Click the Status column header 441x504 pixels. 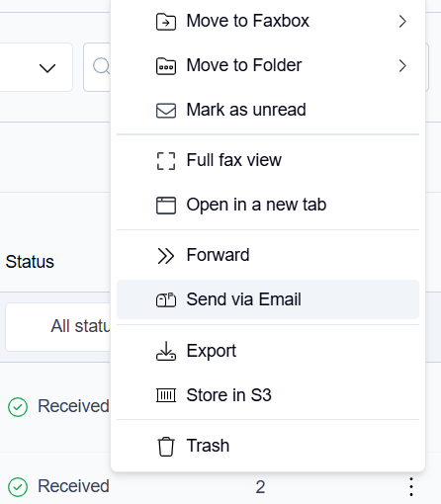pyautogui.click(x=30, y=262)
